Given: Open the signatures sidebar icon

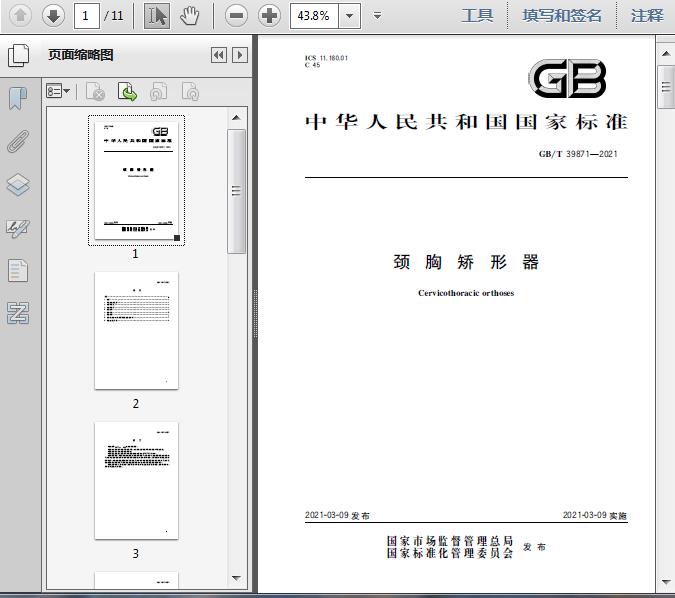Looking at the screenshot, I should tap(18, 228).
